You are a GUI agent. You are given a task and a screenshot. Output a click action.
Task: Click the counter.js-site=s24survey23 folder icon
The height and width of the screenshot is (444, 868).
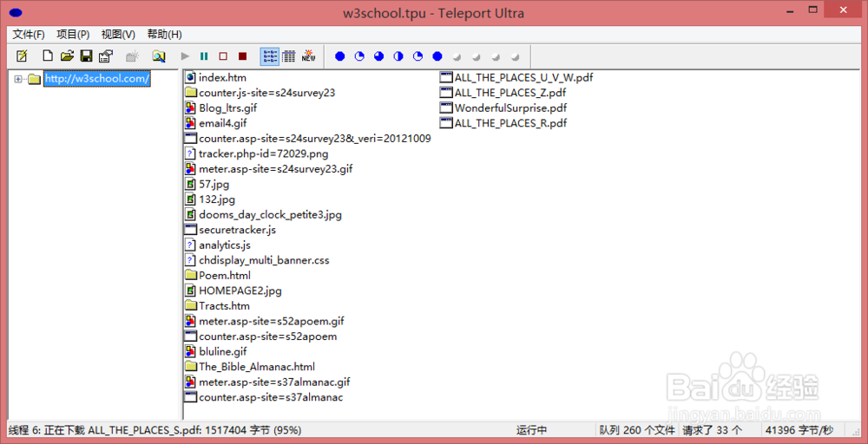190,93
